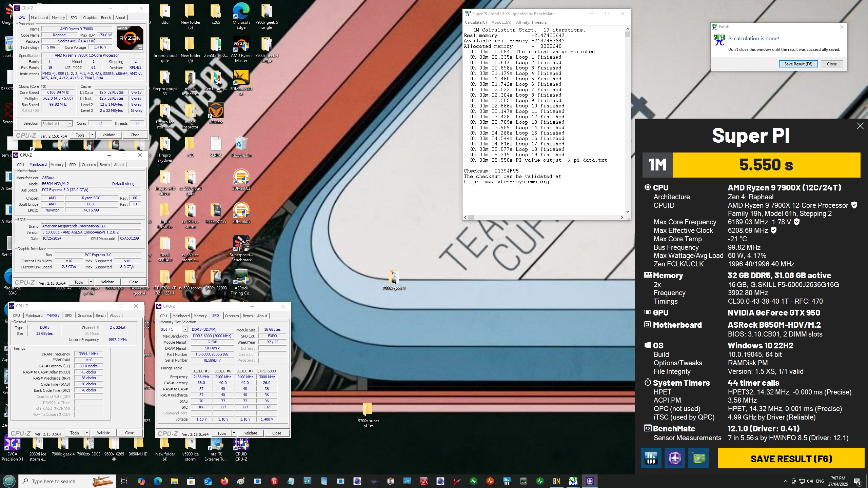Switch to Memory tab in Motherboard CPU-Z window

[57, 165]
